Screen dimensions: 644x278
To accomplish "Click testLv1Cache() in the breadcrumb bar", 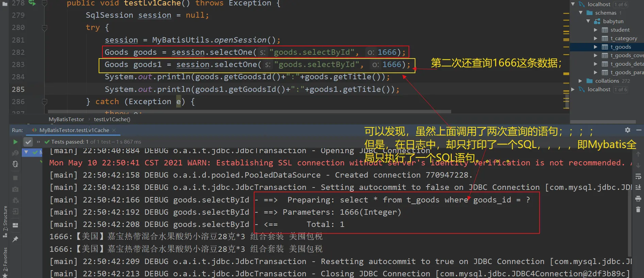I will tap(112, 119).
